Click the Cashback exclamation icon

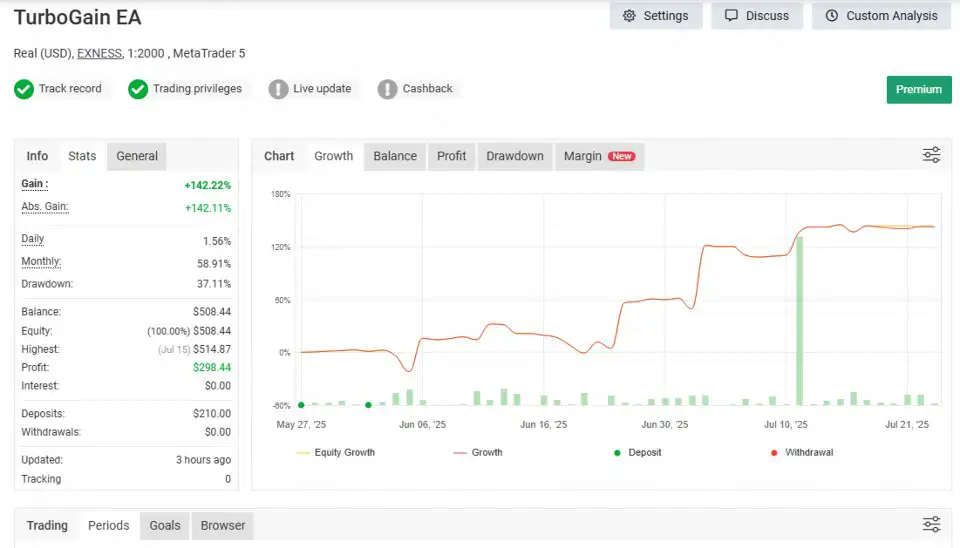point(387,89)
